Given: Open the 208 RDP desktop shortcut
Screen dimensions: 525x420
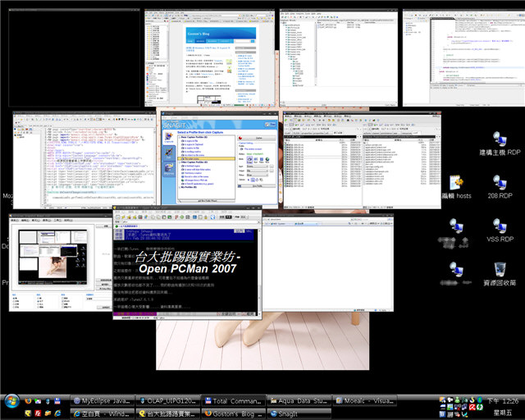Looking at the screenshot, I should coord(500,188).
